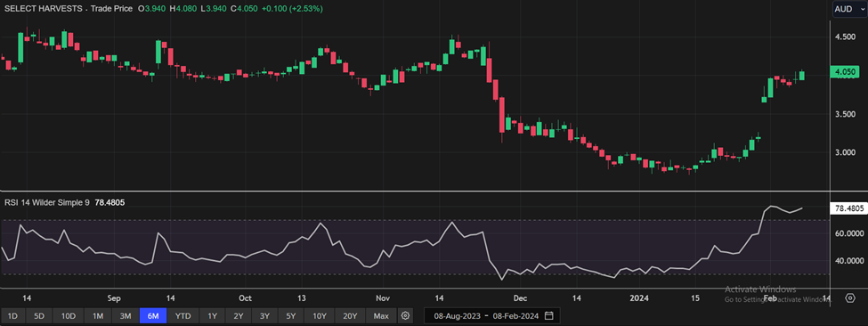
Task: Open the range settings gear icon
Action: tap(405, 316)
